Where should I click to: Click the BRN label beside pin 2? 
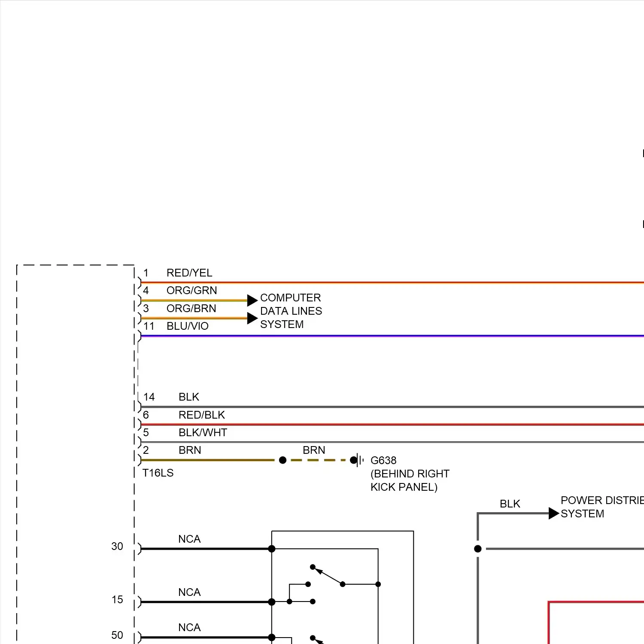190,450
